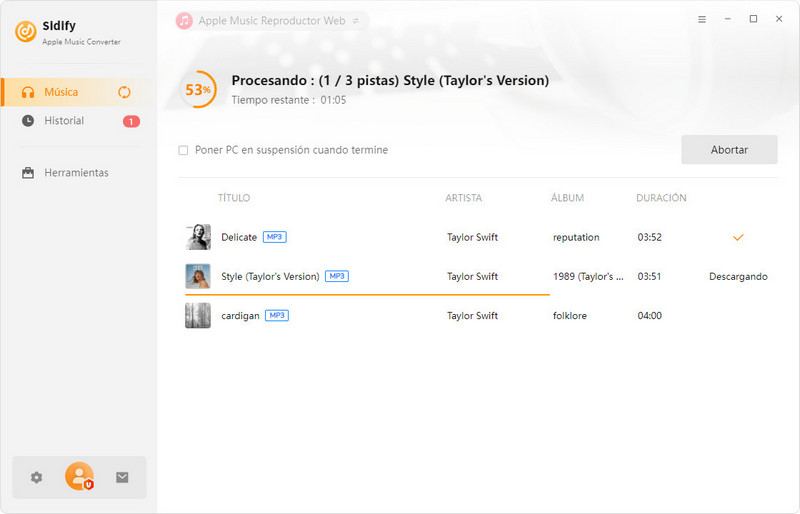The height and width of the screenshot is (514, 800).
Task: Click duration 03:52 cell
Action: point(649,237)
